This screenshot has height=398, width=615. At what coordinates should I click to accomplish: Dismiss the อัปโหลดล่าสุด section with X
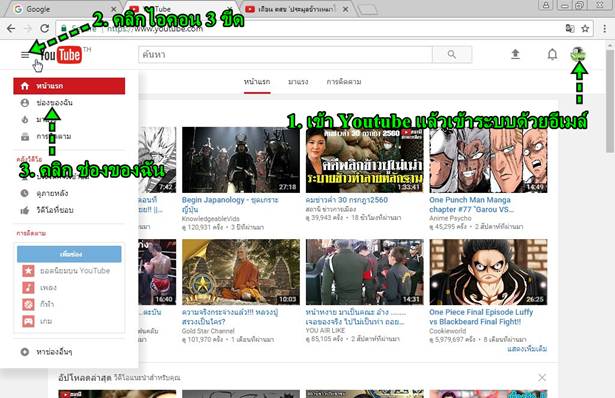click(542, 377)
